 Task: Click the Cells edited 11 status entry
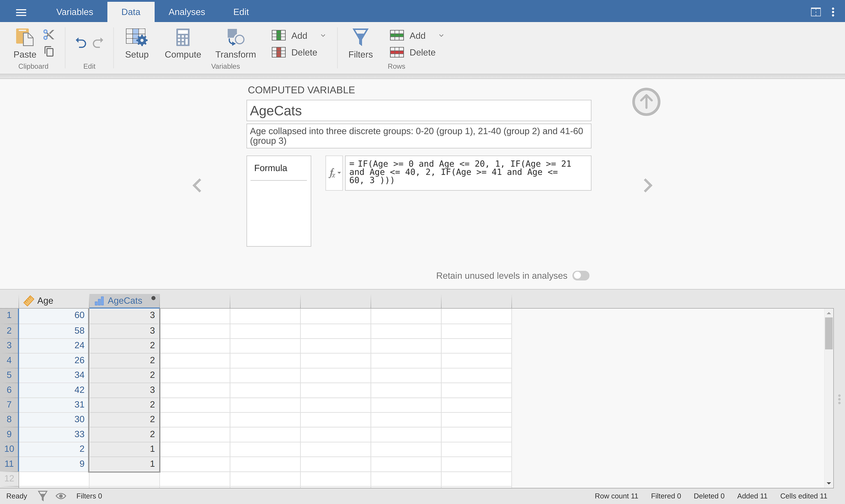coord(804,496)
